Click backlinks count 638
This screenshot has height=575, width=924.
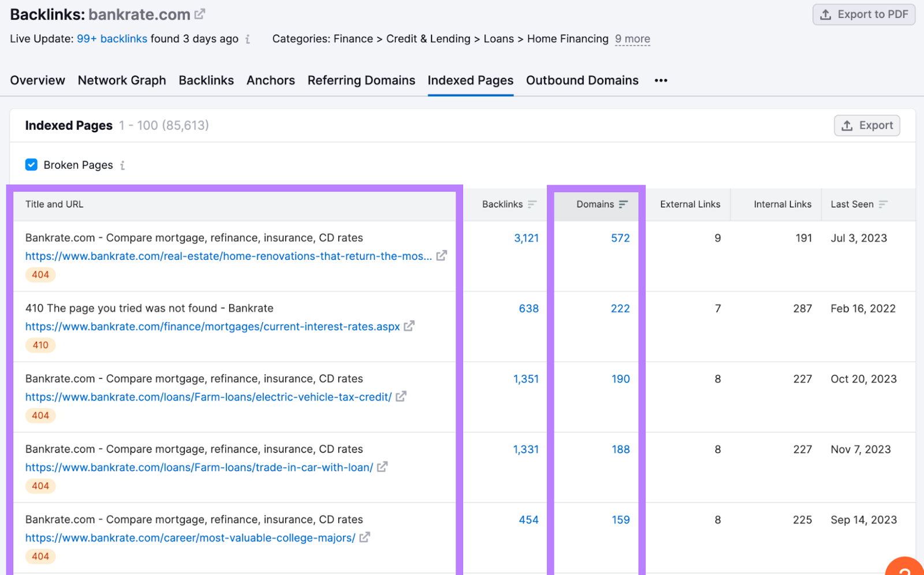[x=528, y=308]
